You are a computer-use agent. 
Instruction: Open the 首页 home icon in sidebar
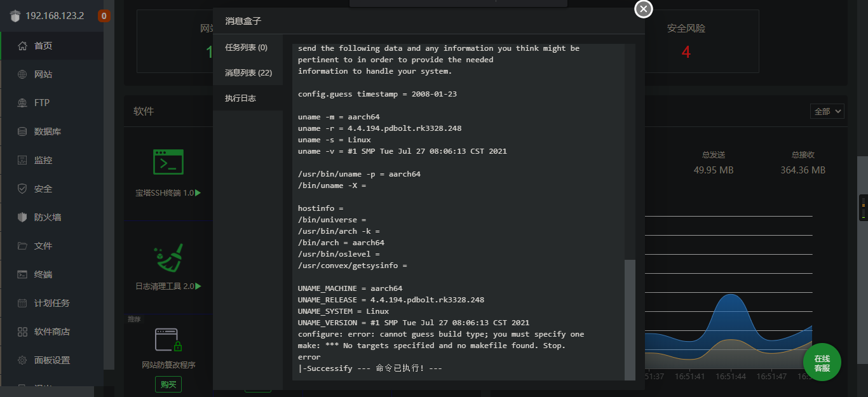[x=22, y=46]
